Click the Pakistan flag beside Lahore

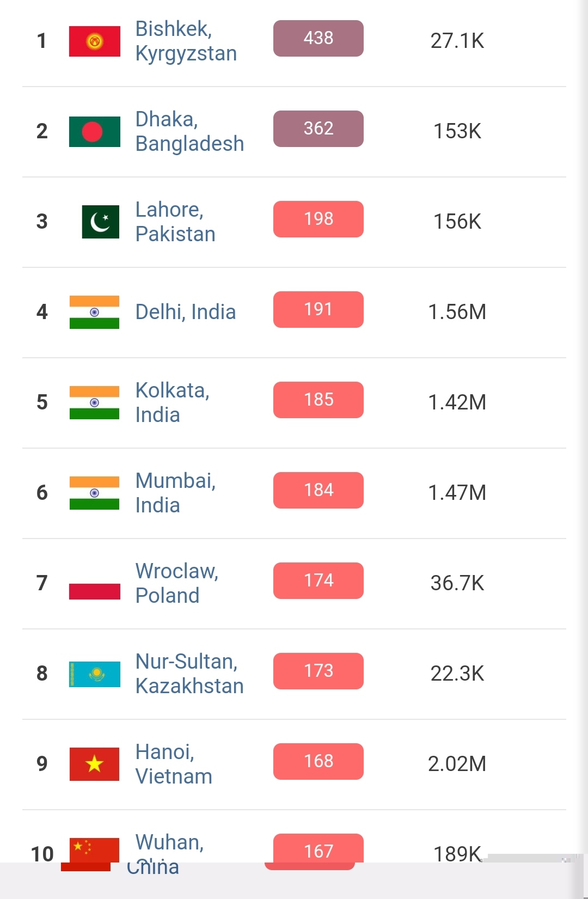point(100,222)
